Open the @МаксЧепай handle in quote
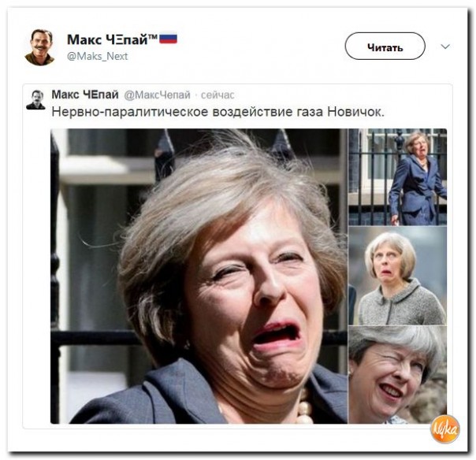This screenshot has width=476, height=460. [x=158, y=95]
